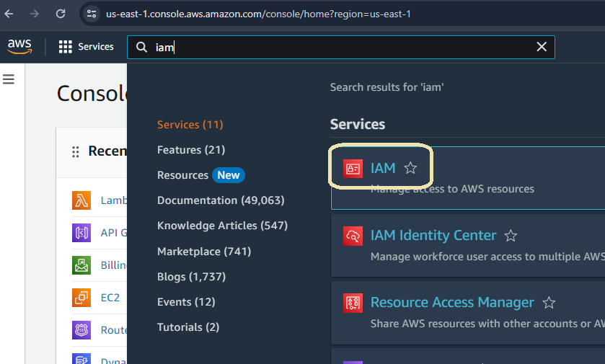The image size is (605, 364).
Task: Click the IAM Identity Center icon
Action: 353,236
